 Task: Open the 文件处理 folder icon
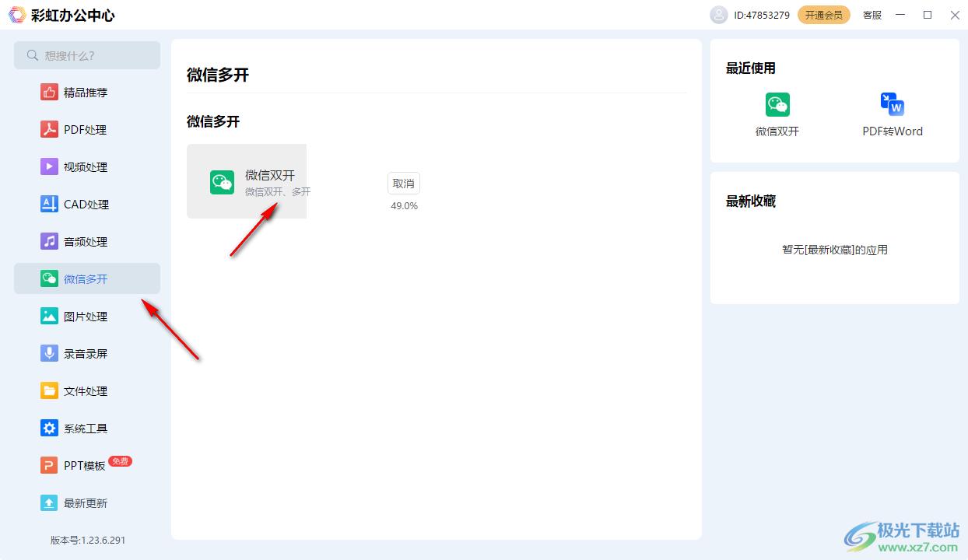[49, 391]
